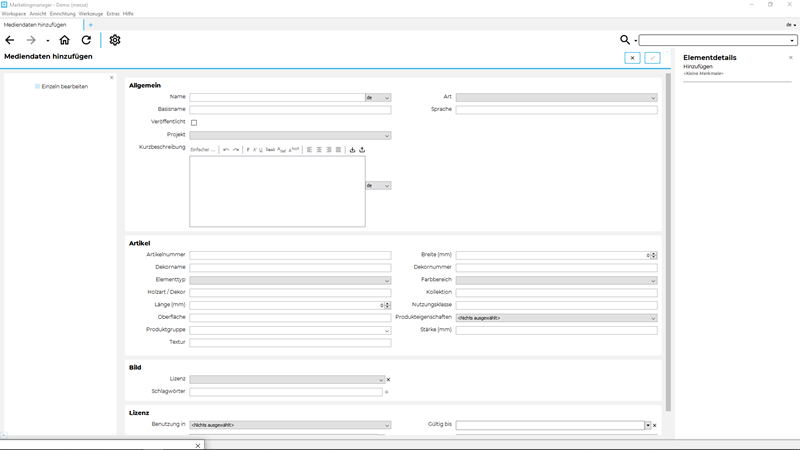Center text in editor
800x450 pixels.
(x=319, y=149)
